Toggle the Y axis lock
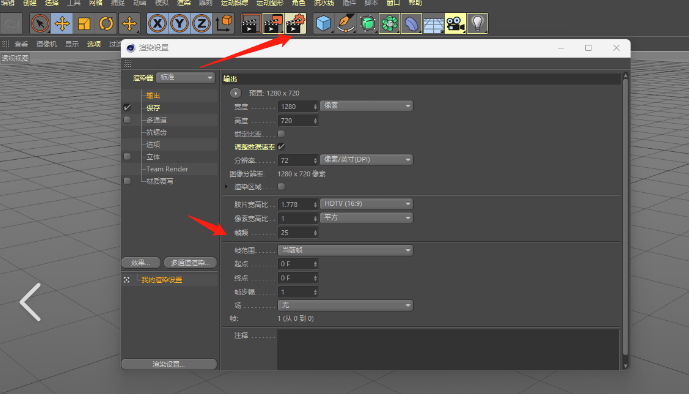This screenshot has width=689, height=394. pyautogui.click(x=179, y=23)
